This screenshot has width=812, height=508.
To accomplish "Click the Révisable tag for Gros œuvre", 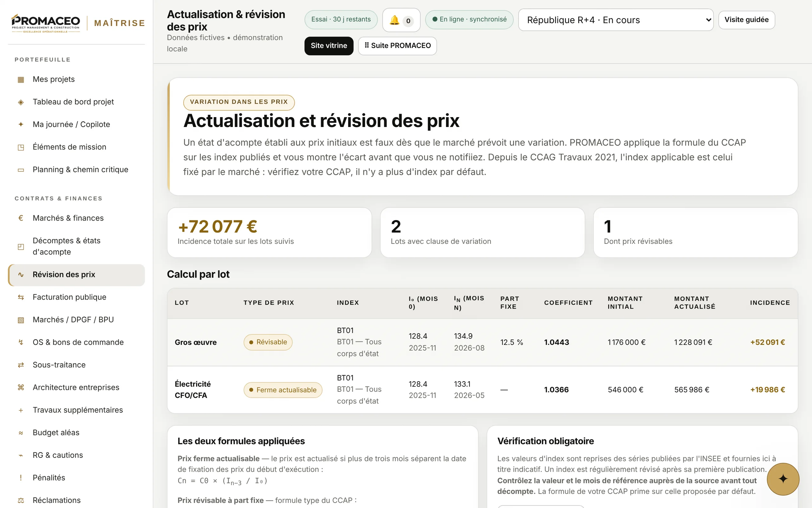I will point(268,342).
